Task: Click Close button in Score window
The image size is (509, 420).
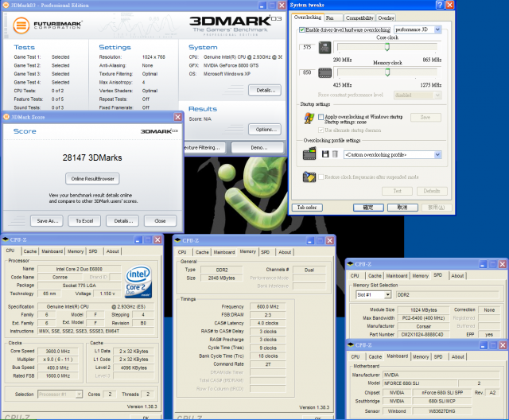Action: click(161, 220)
